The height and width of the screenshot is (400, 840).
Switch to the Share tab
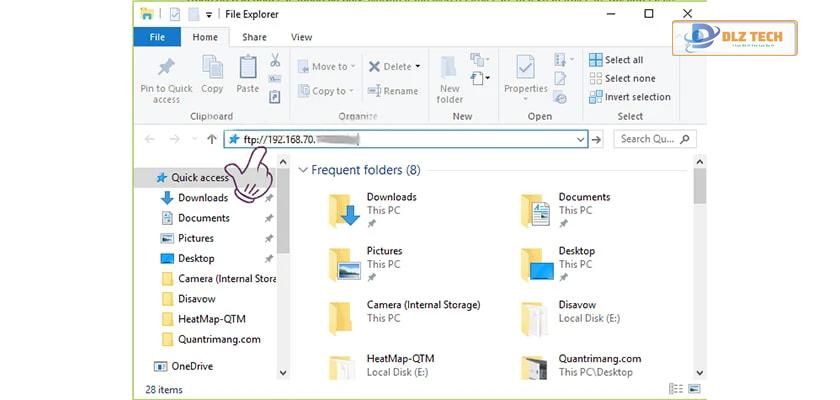254,37
